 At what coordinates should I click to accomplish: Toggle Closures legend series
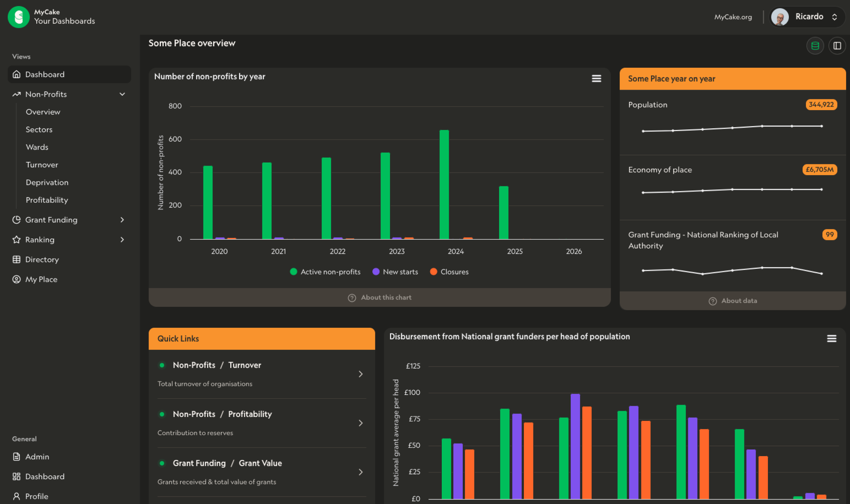click(449, 272)
